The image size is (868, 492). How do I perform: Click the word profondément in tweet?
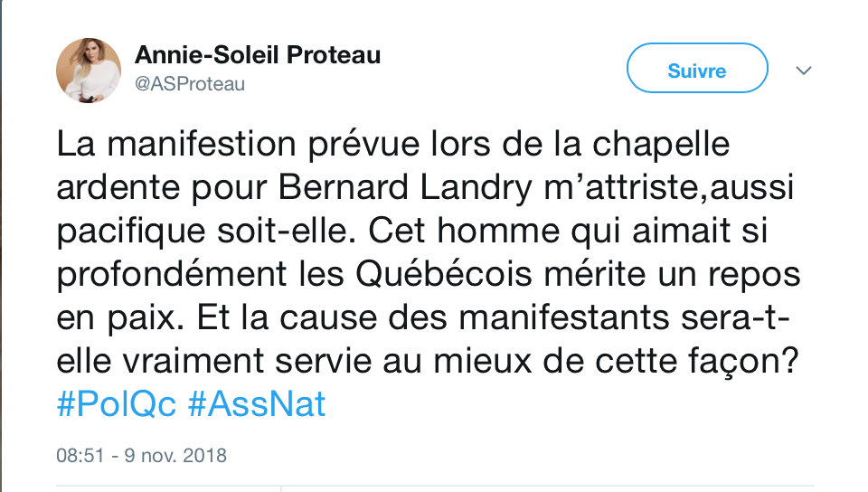172,275
